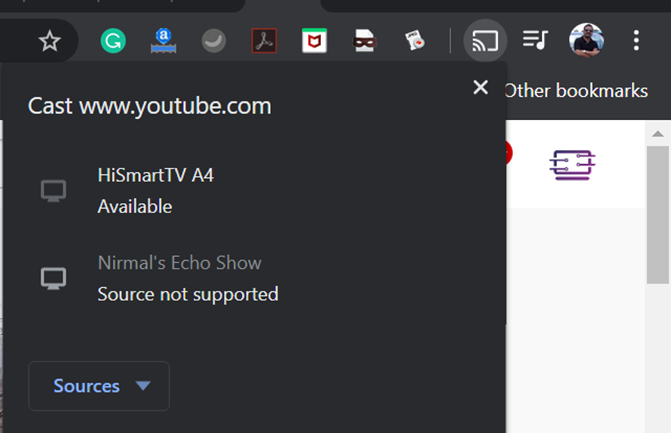
Task: Open the Other bookmarks folder
Action: click(575, 91)
